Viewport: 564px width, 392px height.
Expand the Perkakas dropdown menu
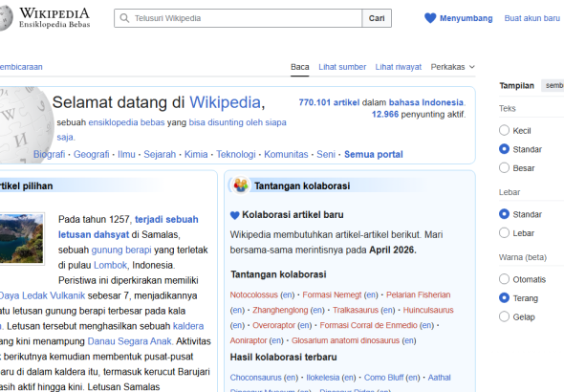pyautogui.click(x=453, y=67)
